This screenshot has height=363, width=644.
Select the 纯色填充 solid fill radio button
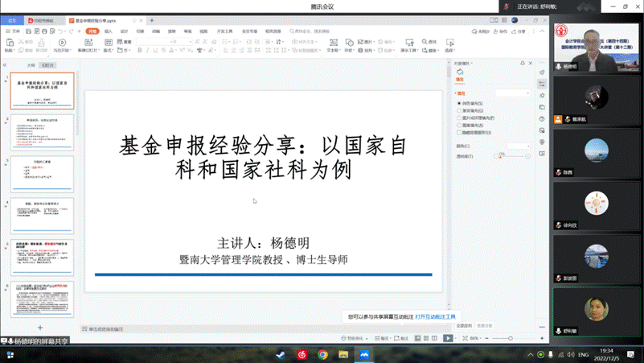click(459, 103)
